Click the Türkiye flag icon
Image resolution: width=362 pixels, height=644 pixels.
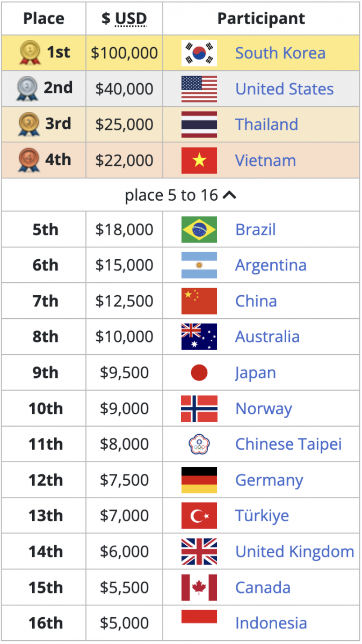(199, 516)
